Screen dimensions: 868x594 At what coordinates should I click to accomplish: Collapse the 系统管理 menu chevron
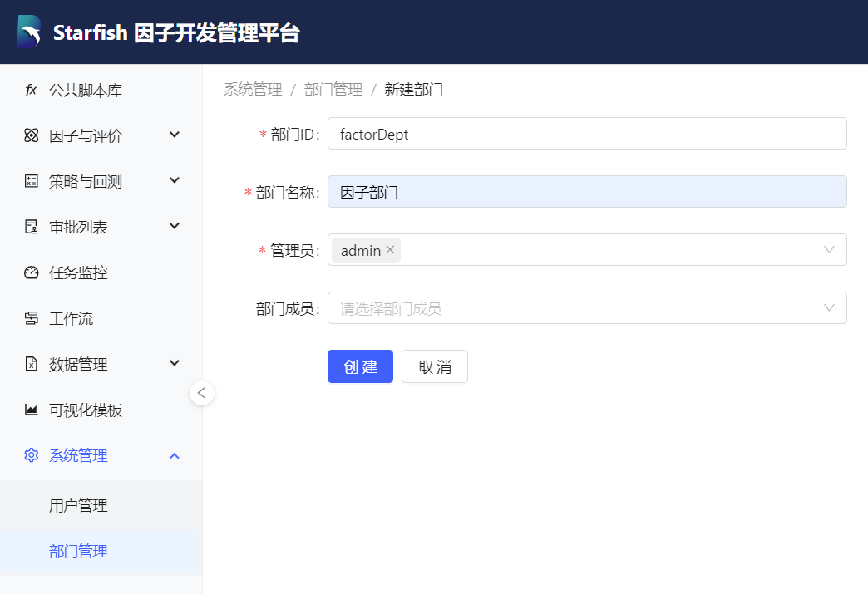pos(175,455)
